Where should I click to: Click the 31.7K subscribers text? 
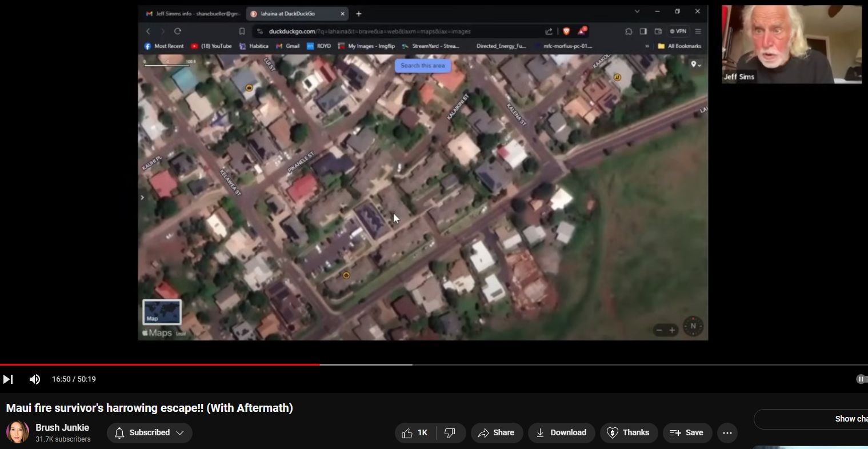pyautogui.click(x=63, y=439)
